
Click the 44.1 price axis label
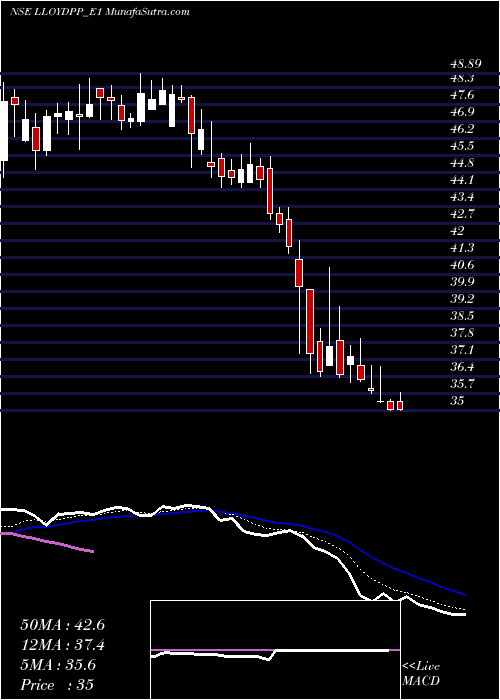462,180
